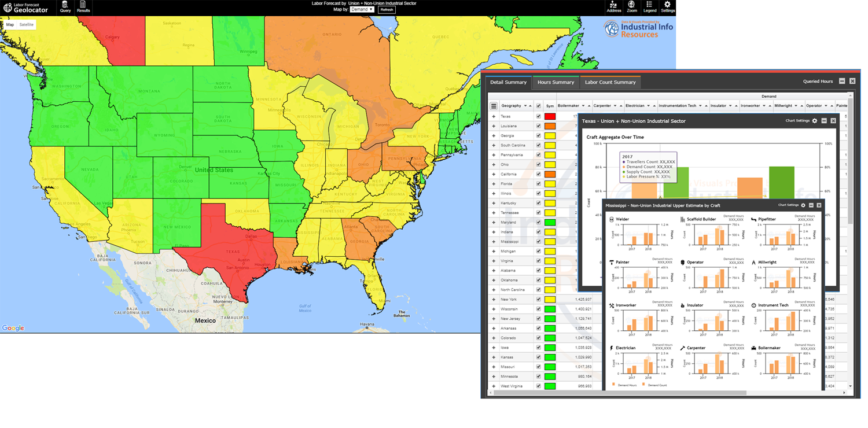Image resolution: width=868 pixels, height=428 pixels.
Task: Click the Address search icon
Action: point(613,6)
